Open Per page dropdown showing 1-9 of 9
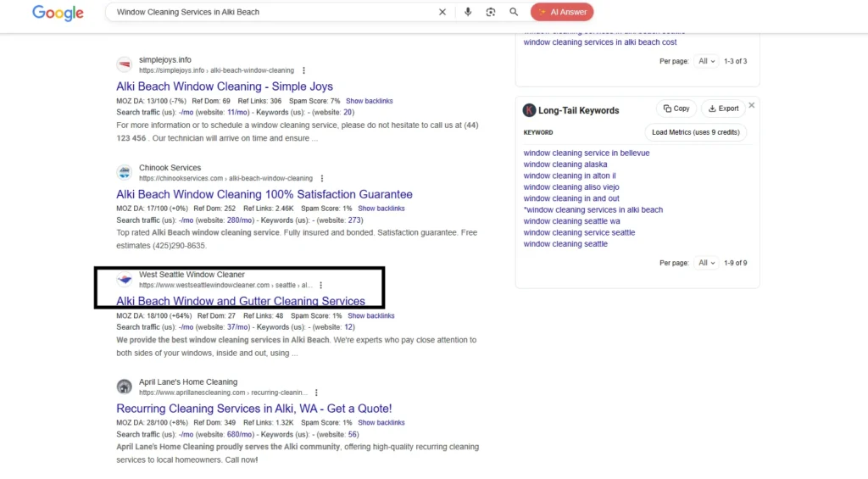Image resolution: width=868 pixels, height=479 pixels. click(706, 263)
